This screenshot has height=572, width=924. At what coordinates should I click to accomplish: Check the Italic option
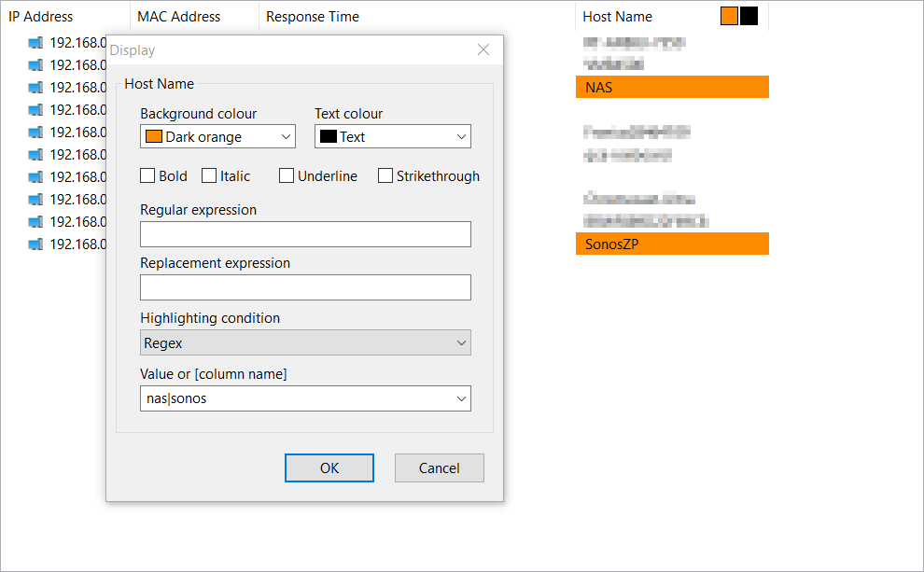[x=209, y=175]
